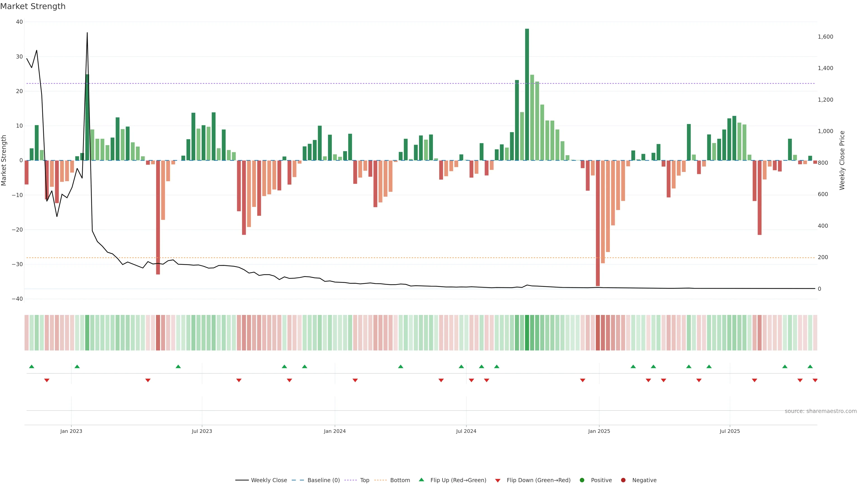Click the rightmost red flip-down triangle marker
This screenshot has width=868, height=488.
pos(815,380)
